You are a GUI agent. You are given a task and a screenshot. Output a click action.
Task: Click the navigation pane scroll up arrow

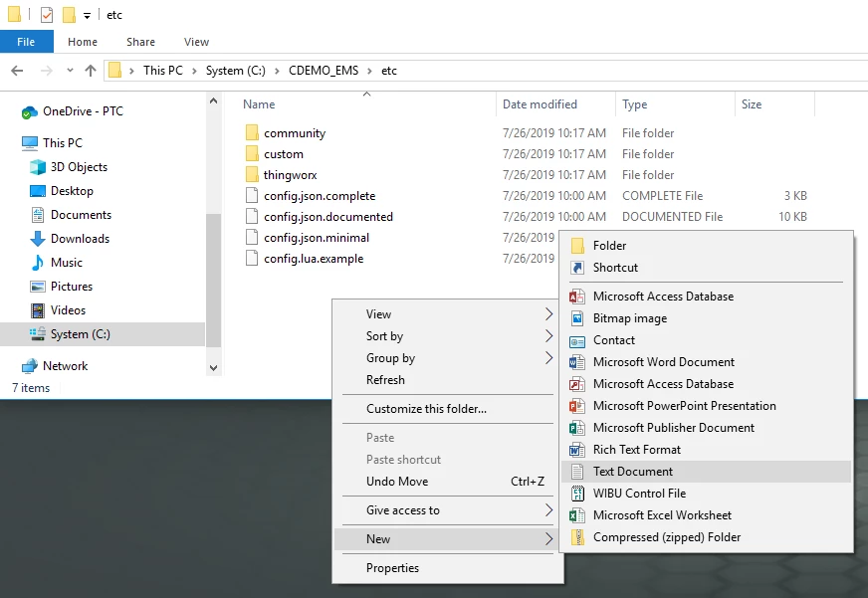[x=214, y=101]
